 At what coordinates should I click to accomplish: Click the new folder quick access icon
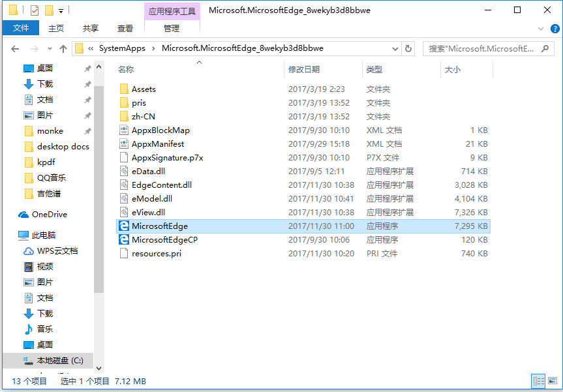coord(49,10)
